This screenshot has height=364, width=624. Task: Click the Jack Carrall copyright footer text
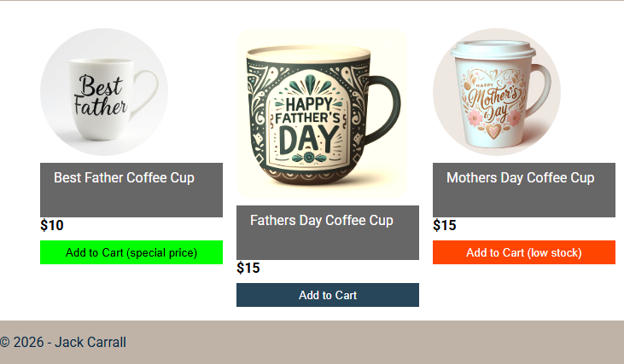click(63, 343)
